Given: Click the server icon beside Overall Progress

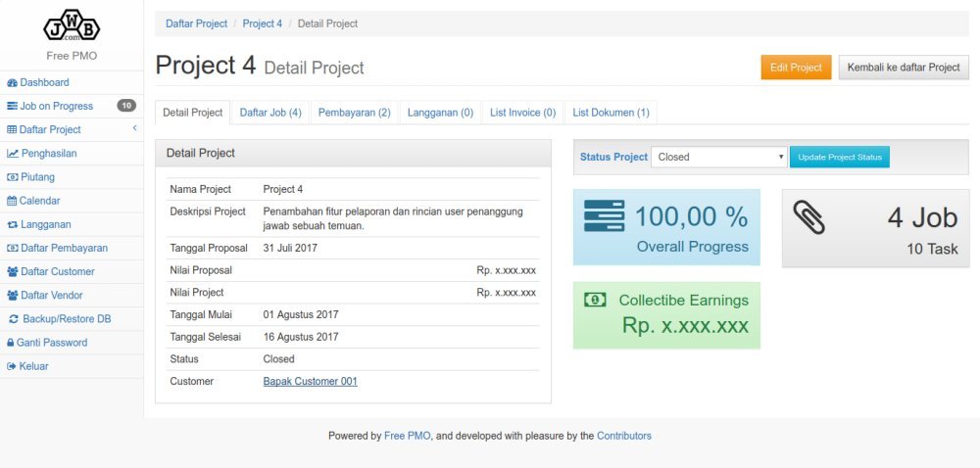Looking at the screenshot, I should point(604,216).
